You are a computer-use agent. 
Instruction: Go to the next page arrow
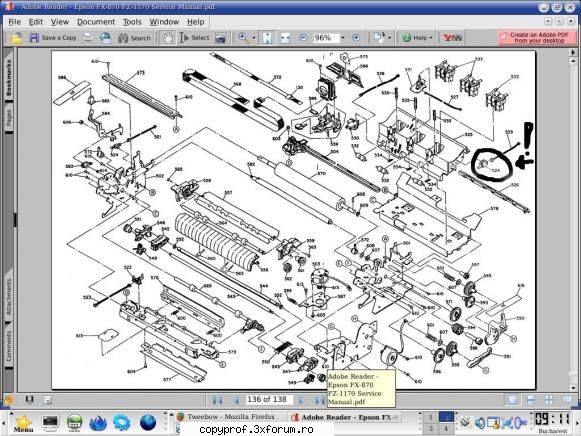pos(301,400)
